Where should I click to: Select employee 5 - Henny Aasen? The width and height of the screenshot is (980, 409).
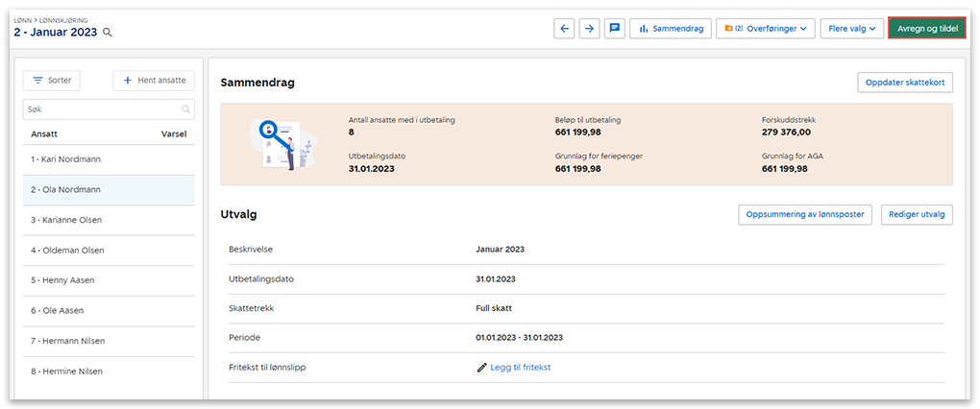(x=63, y=280)
